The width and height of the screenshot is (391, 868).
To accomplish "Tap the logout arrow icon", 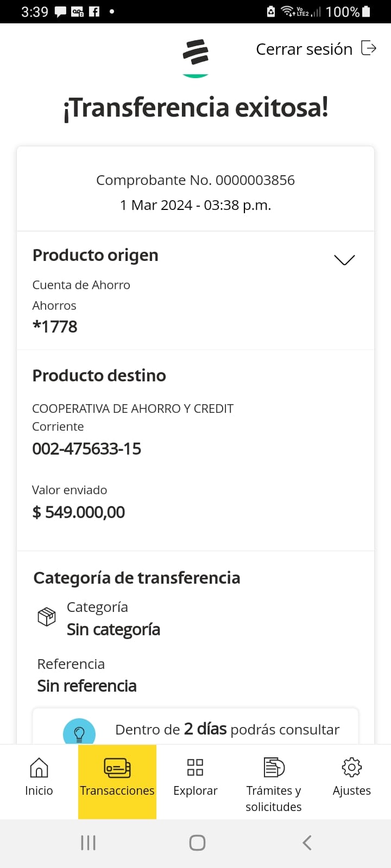I will coord(369,48).
